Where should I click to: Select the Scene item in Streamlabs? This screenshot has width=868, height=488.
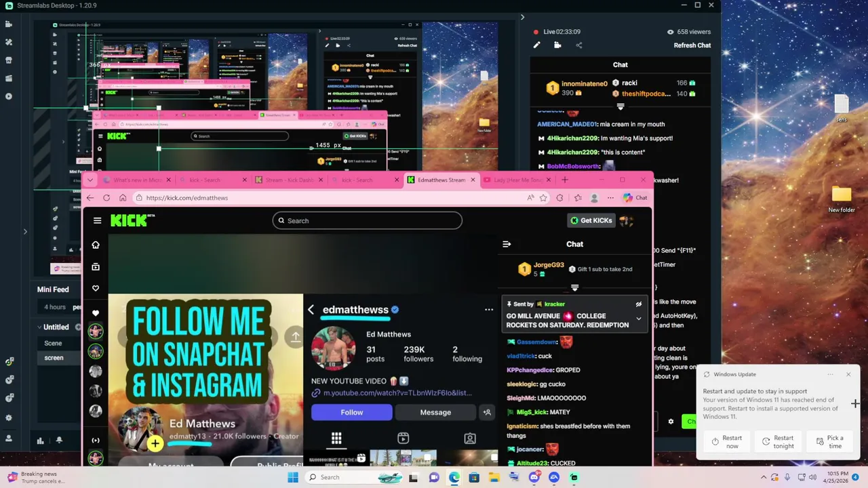(x=53, y=343)
